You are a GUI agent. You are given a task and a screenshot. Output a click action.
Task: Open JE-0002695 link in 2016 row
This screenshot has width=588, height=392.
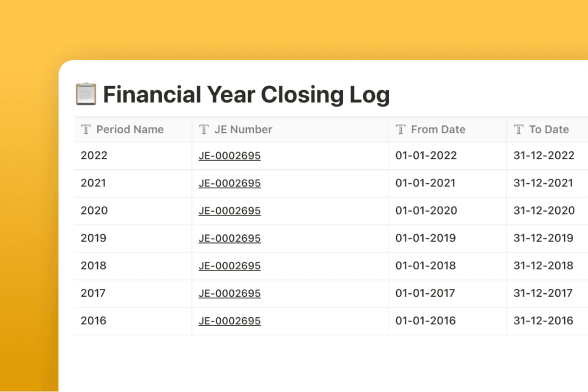coord(230,321)
